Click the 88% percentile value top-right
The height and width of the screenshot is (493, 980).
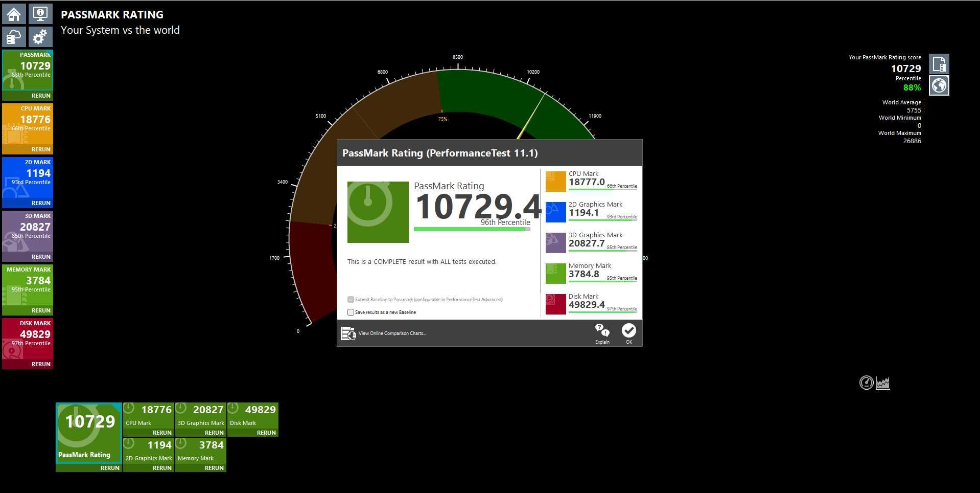pyautogui.click(x=912, y=87)
